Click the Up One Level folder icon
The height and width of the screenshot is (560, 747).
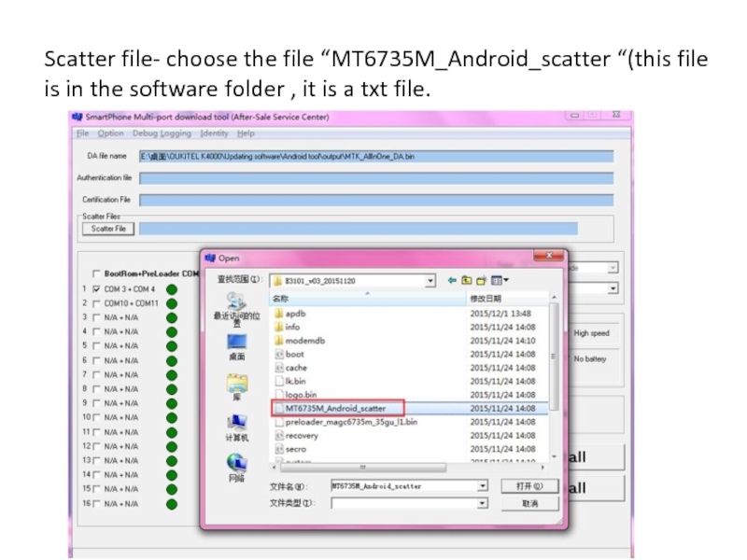[x=466, y=281]
